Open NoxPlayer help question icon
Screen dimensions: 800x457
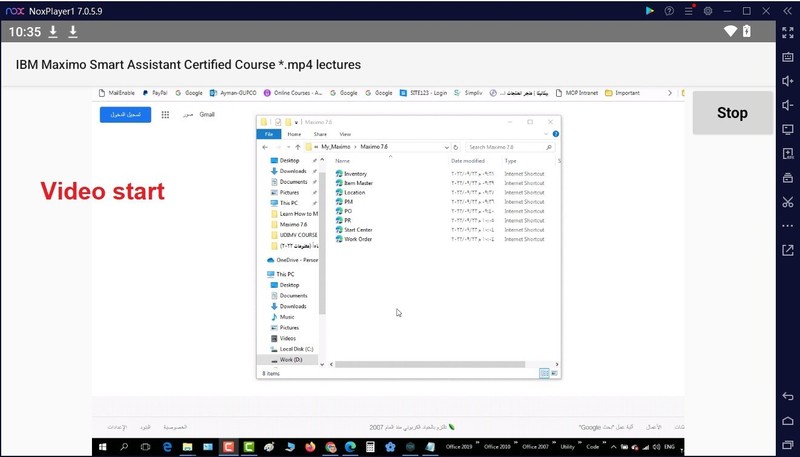[x=669, y=11]
